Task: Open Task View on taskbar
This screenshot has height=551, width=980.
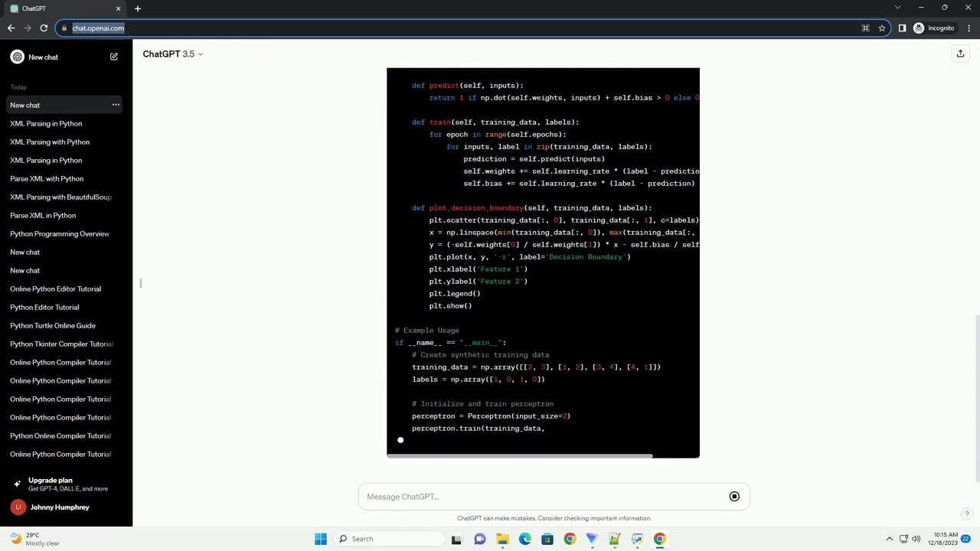Action: (456, 539)
